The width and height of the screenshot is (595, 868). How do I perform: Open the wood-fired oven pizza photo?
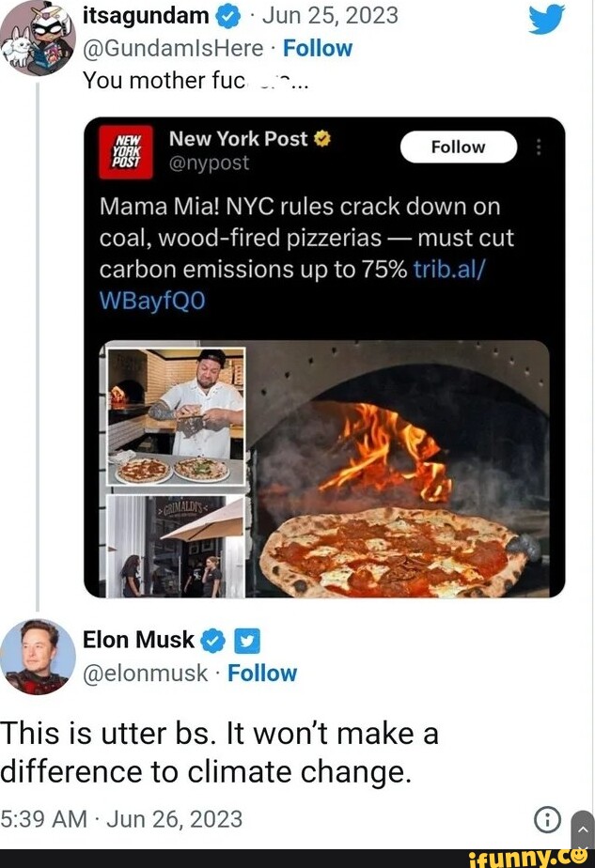point(399,470)
